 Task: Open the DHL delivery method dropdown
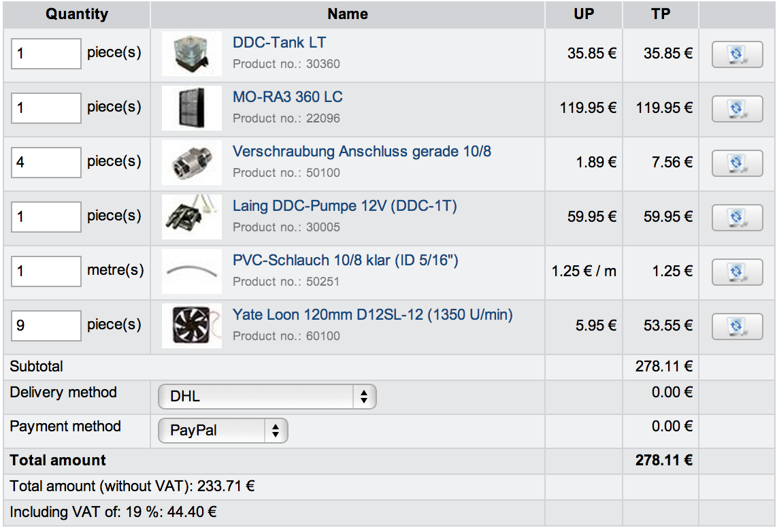click(x=267, y=397)
